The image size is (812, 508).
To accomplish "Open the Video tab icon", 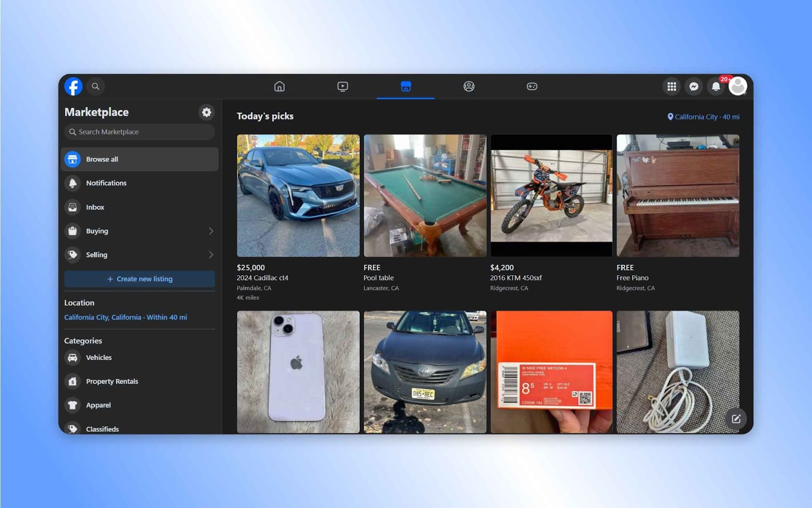I will click(x=343, y=86).
